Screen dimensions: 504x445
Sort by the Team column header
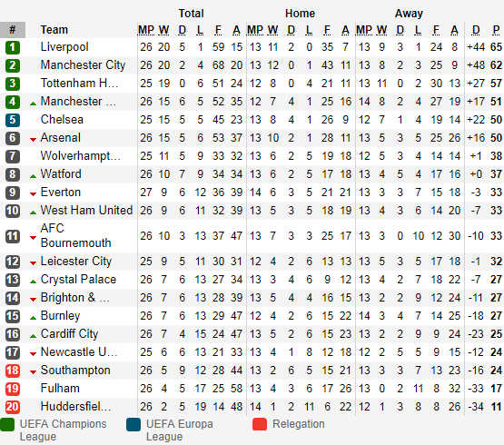point(54,30)
